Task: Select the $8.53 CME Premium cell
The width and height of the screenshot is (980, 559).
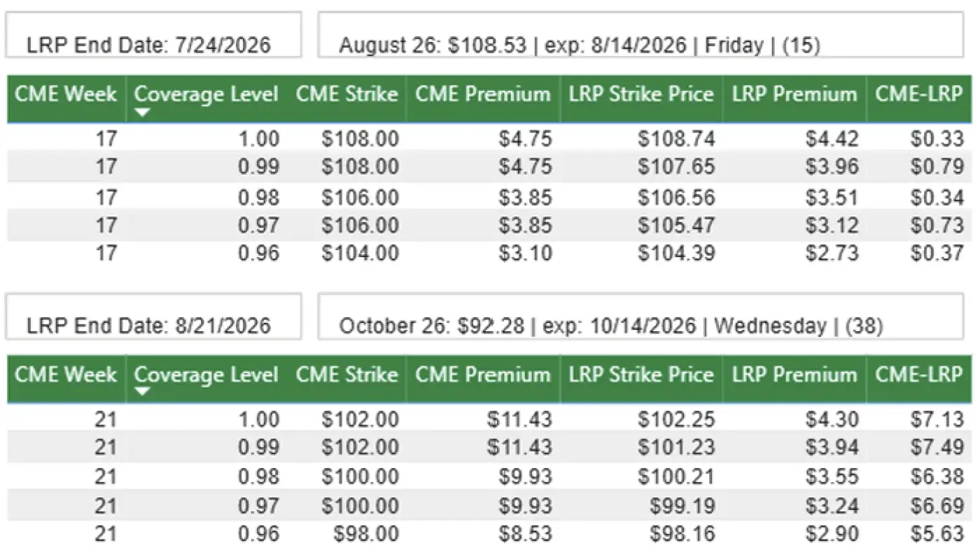Action: click(x=525, y=534)
